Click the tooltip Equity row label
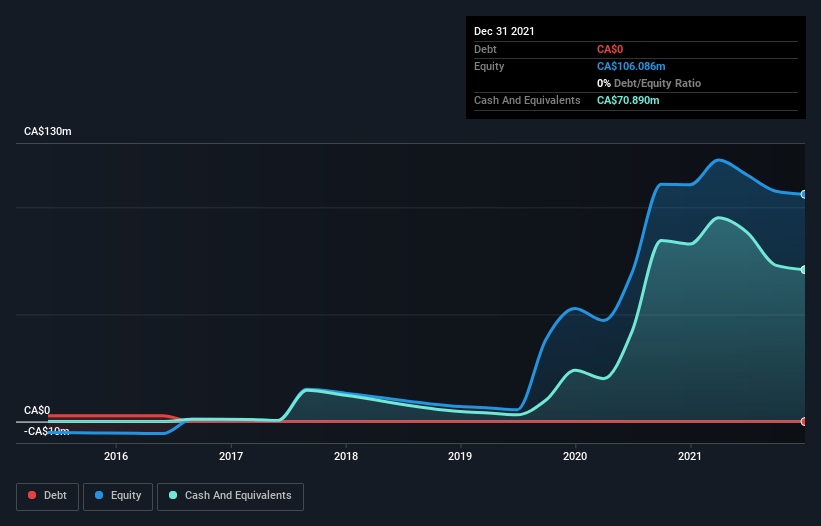This screenshot has width=821, height=526. pos(489,66)
